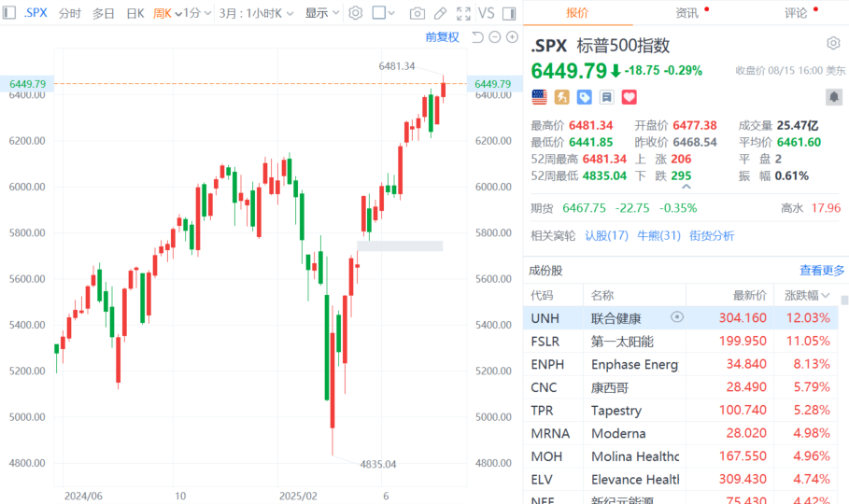This screenshot has width=849, height=504.
Task: Click the VS compare icon
Action: [x=486, y=13]
